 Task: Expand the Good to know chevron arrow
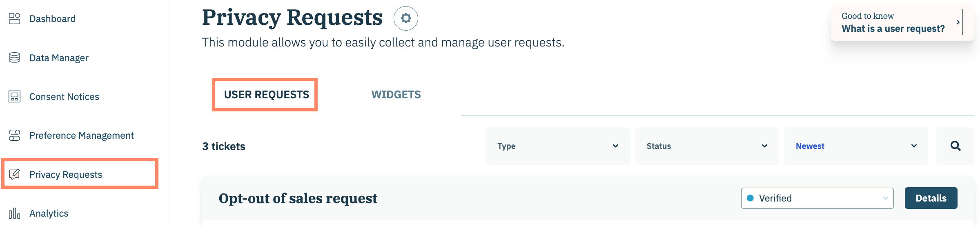point(958,22)
